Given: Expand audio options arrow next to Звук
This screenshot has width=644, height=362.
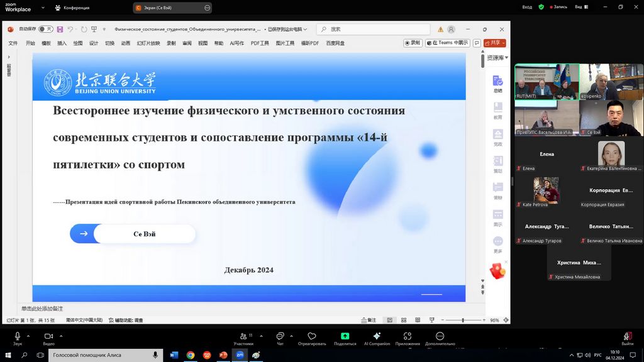Looking at the screenshot, I should pos(30,336).
